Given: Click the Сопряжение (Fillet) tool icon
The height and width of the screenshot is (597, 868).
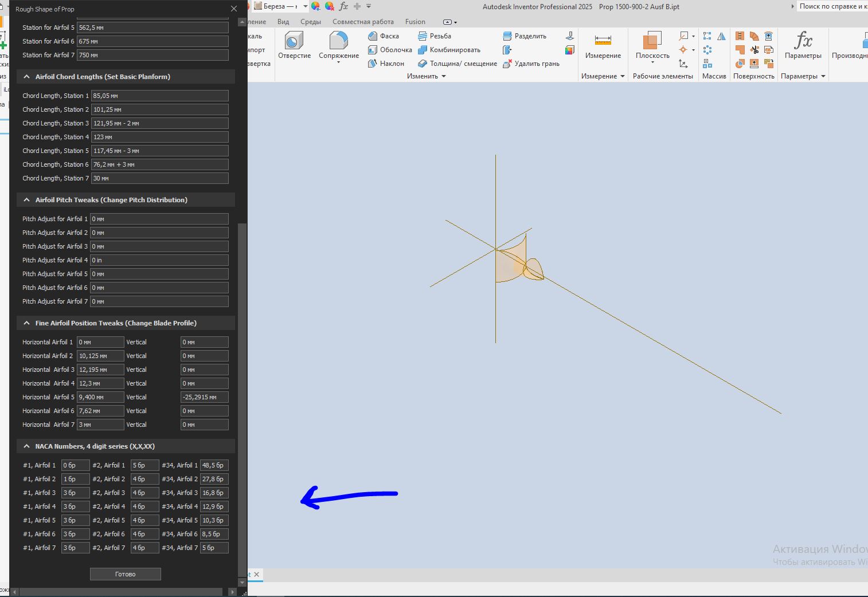Looking at the screenshot, I should (x=339, y=41).
